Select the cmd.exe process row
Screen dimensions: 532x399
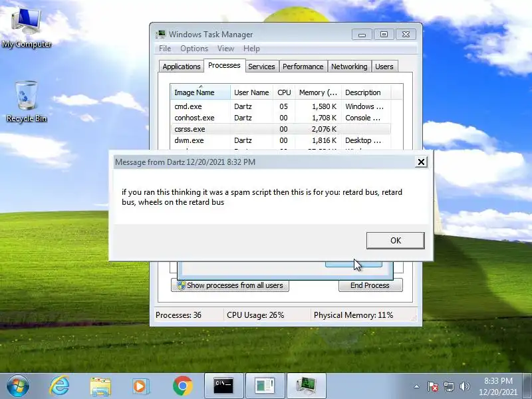pos(280,106)
